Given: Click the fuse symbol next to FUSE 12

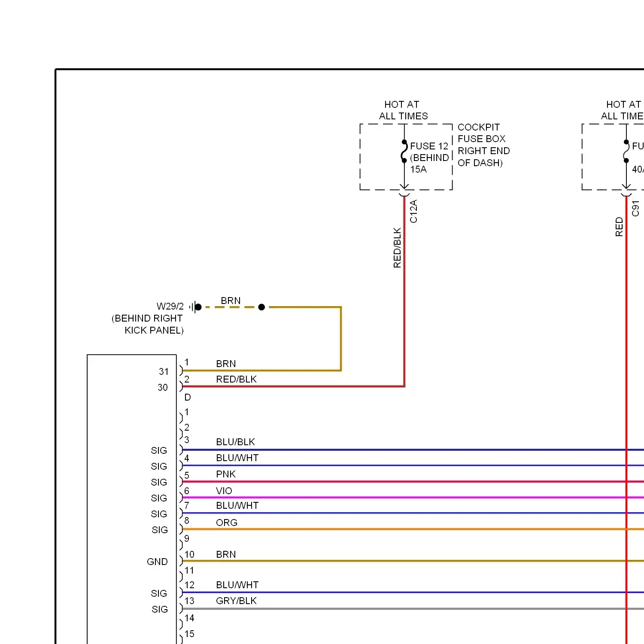Looking at the screenshot, I should point(404,151).
